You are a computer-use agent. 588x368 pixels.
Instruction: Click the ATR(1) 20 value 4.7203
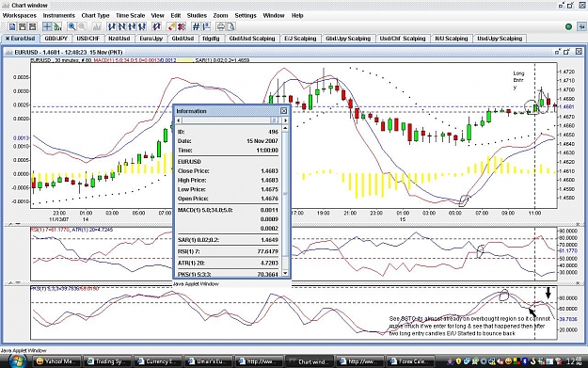[269, 263]
